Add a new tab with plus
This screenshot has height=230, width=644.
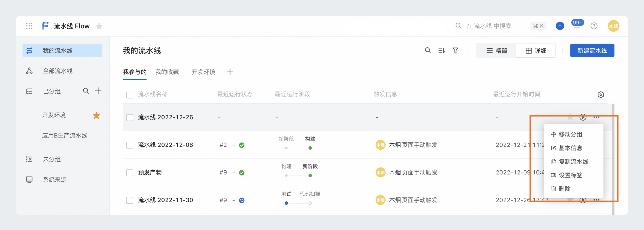[230, 72]
